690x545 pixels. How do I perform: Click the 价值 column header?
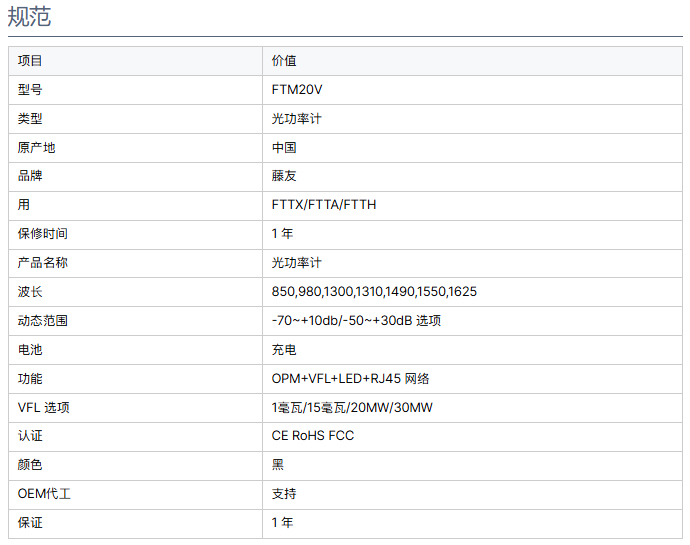pos(284,61)
